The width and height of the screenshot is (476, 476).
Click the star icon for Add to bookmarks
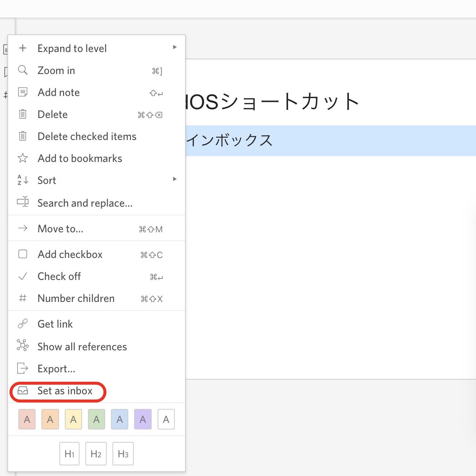23,158
